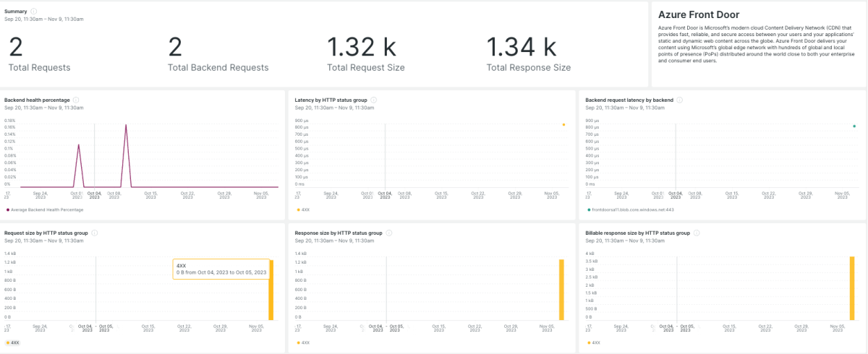
Task: Click the Azure Front Door description paragraph
Action: coord(757,44)
